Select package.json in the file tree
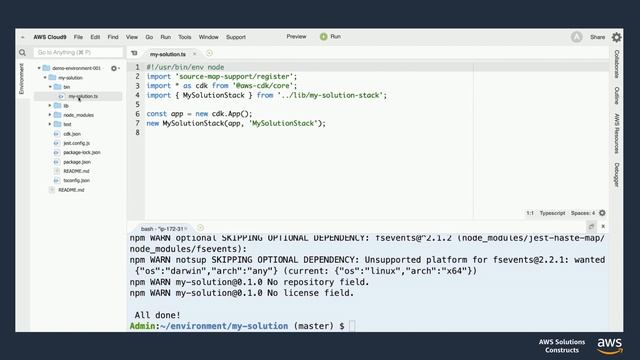Image resolution: width=640 pixels, height=360 pixels. (77, 162)
